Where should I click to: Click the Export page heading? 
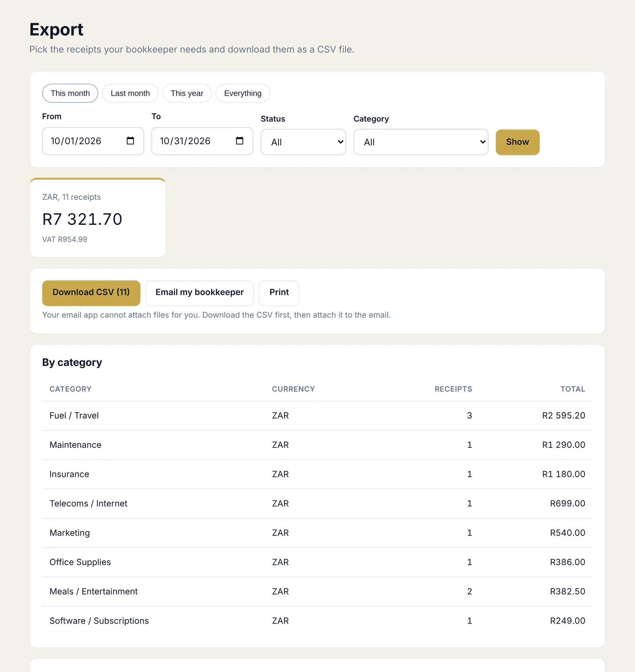[56, 29]
